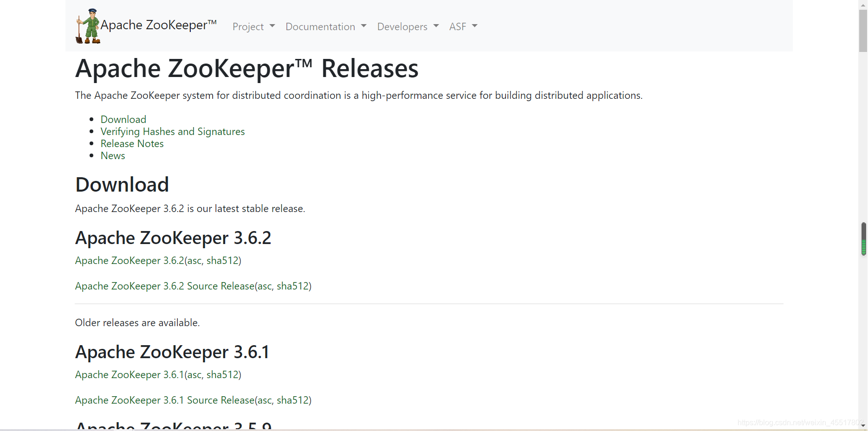
Task: Click the vertical scrollbar thumb
Action: 863,30
